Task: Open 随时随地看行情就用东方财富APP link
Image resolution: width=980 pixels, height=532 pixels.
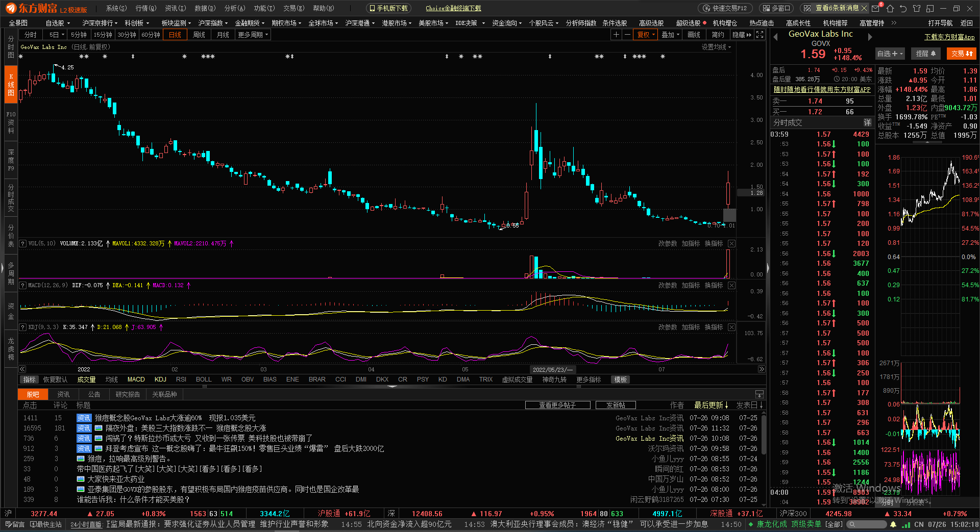Action: [x=822, y=89]
